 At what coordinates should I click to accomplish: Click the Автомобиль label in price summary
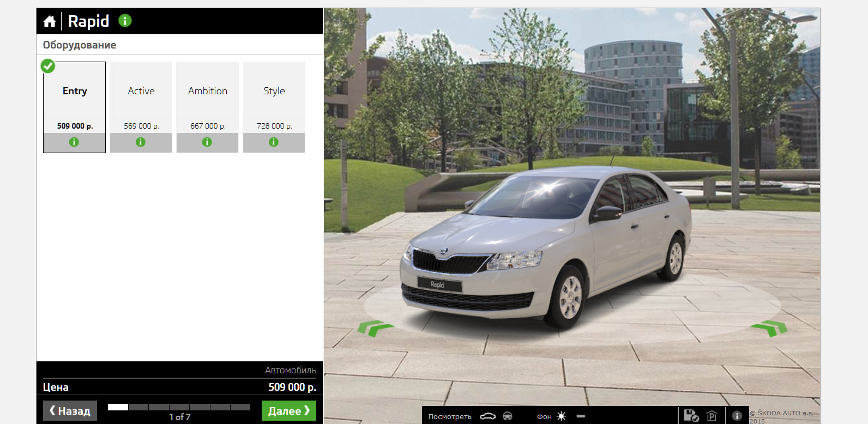click(x=291, y=371)
